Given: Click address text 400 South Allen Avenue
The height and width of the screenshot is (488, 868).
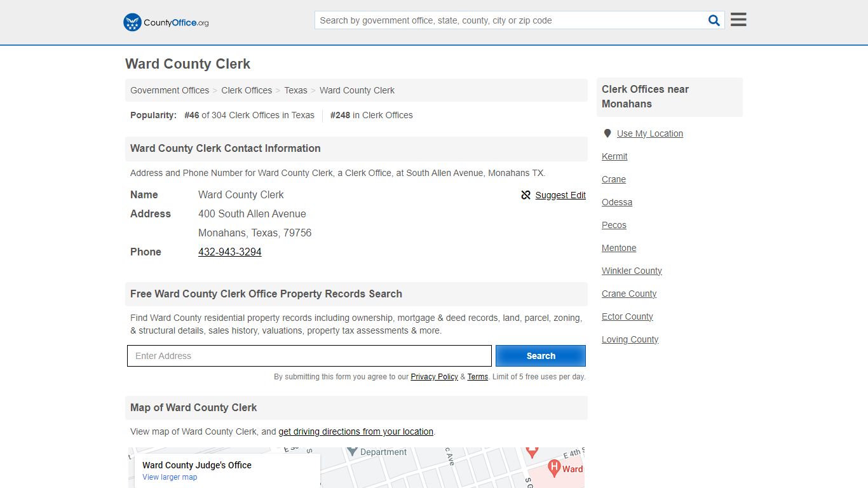Looking at the screenshot, I should [x=252, y=213].
